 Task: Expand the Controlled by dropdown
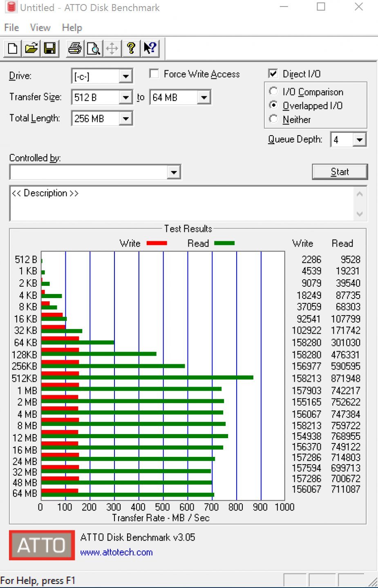coord(174,172)
